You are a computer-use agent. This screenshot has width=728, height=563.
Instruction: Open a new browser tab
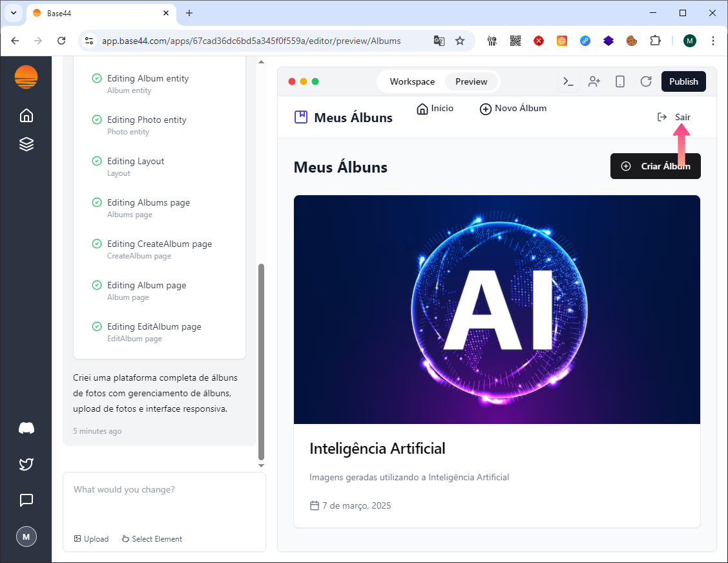click(x=189, y=13)
